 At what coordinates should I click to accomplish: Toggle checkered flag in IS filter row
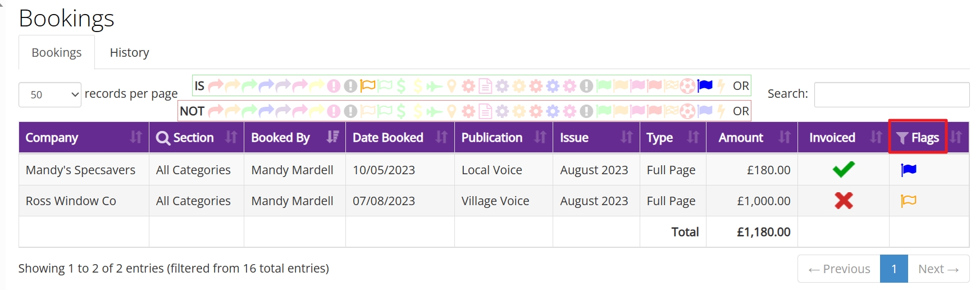point(671,86)
